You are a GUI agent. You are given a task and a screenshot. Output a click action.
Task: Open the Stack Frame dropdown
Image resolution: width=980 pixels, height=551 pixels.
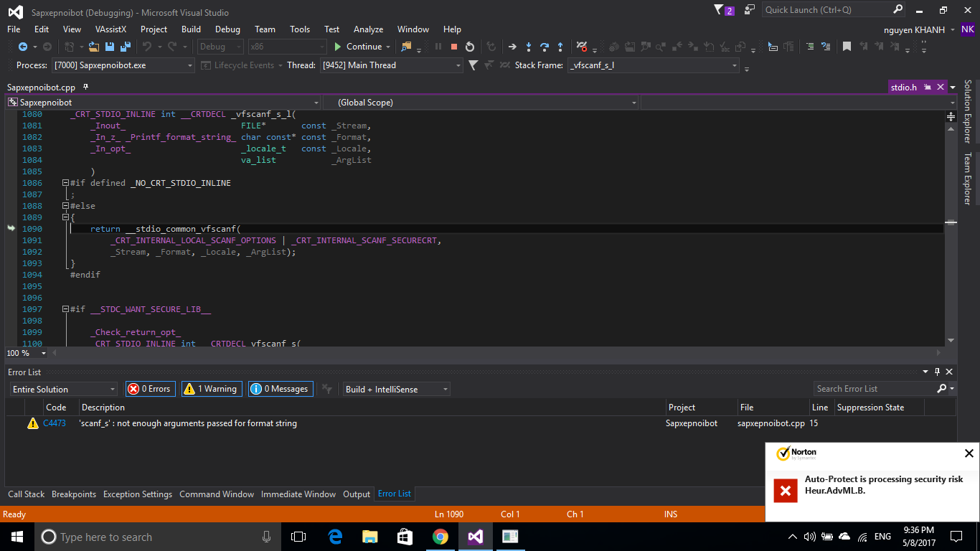(734, 65)
